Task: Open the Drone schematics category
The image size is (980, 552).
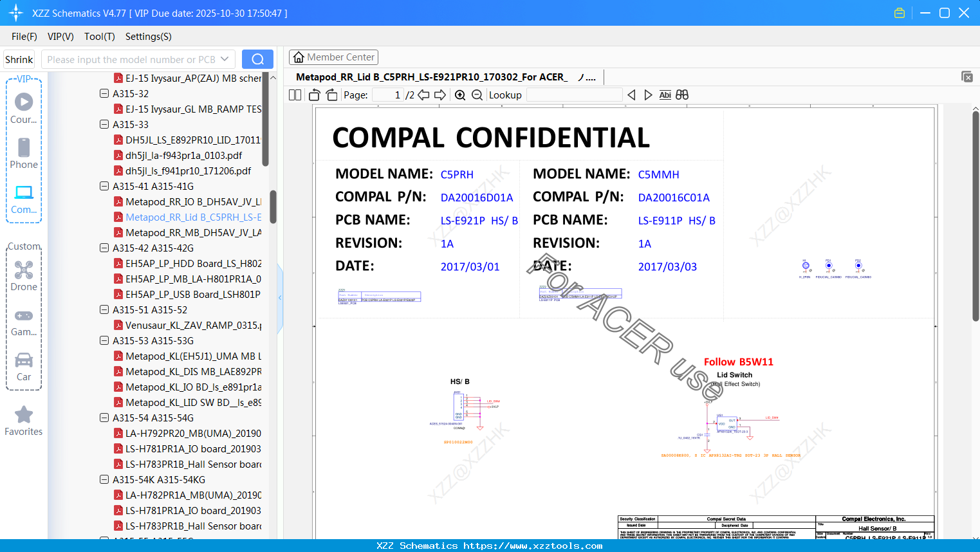Action: point(24,276)
